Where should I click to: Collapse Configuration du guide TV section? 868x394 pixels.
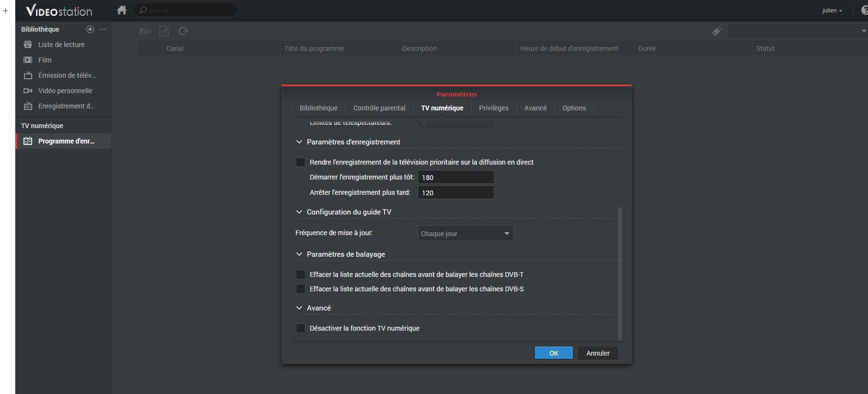click(299, 212)
